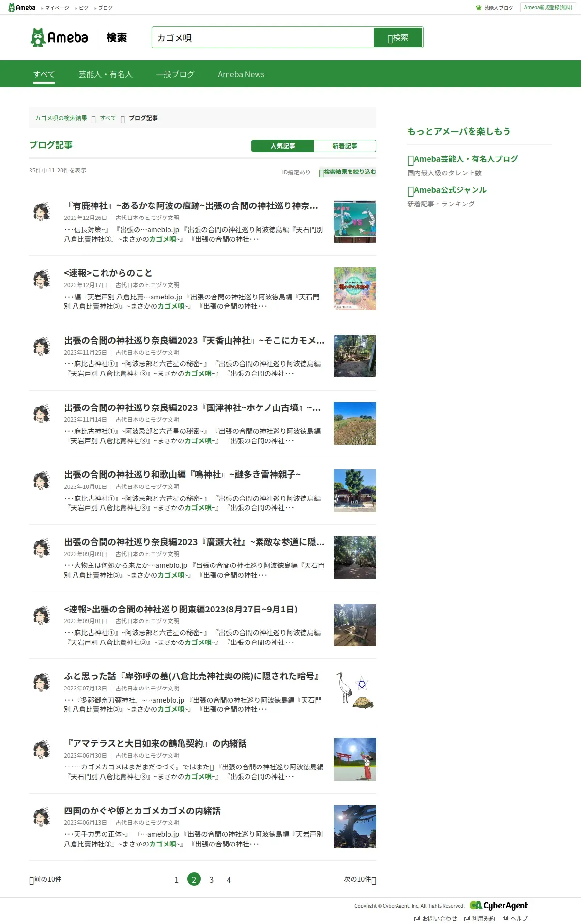This screenshot has width=581, height=924.
Task: Open author avatar of 鳴神社 article
Action: [x=42, y=481]
